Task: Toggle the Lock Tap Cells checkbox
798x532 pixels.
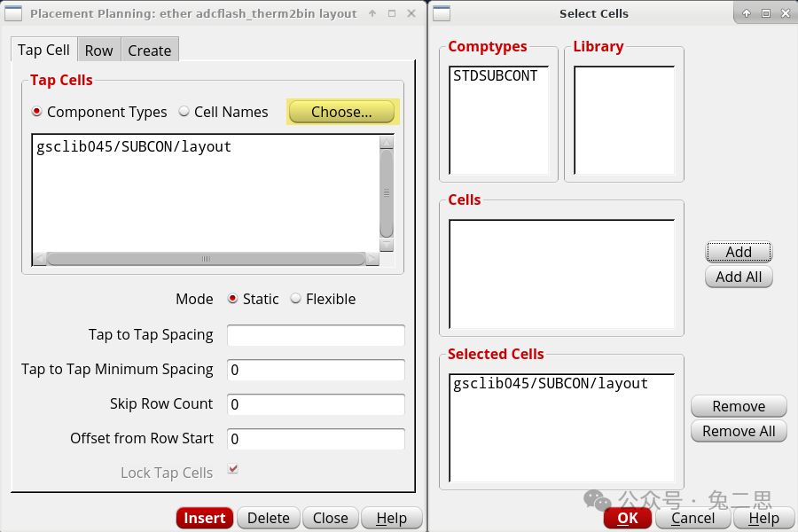Action: pos(233,469)
